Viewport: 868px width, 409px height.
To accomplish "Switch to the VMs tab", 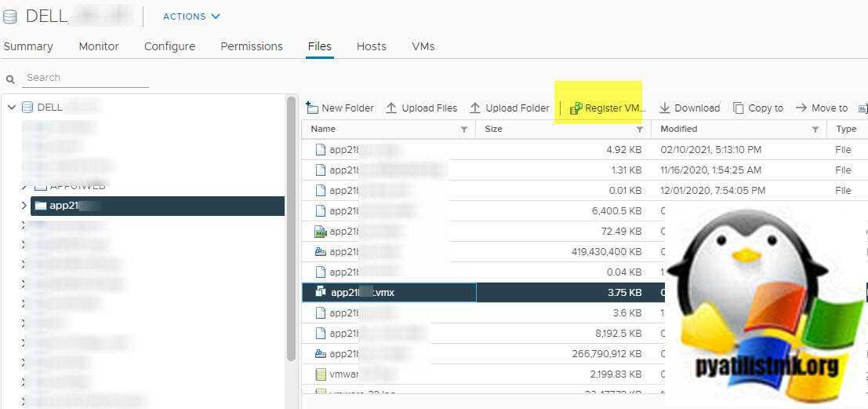I will tap(423, 46).
